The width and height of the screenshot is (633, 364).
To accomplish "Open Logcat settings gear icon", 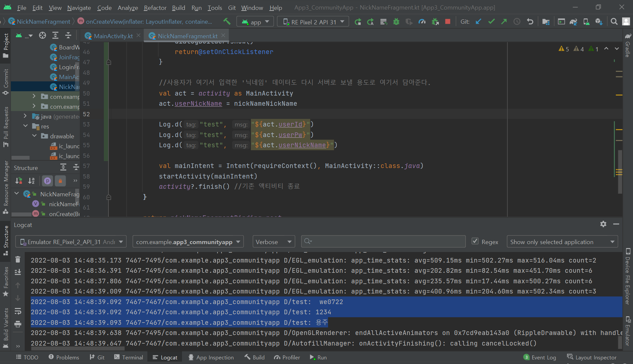I will tap(603, 224).
